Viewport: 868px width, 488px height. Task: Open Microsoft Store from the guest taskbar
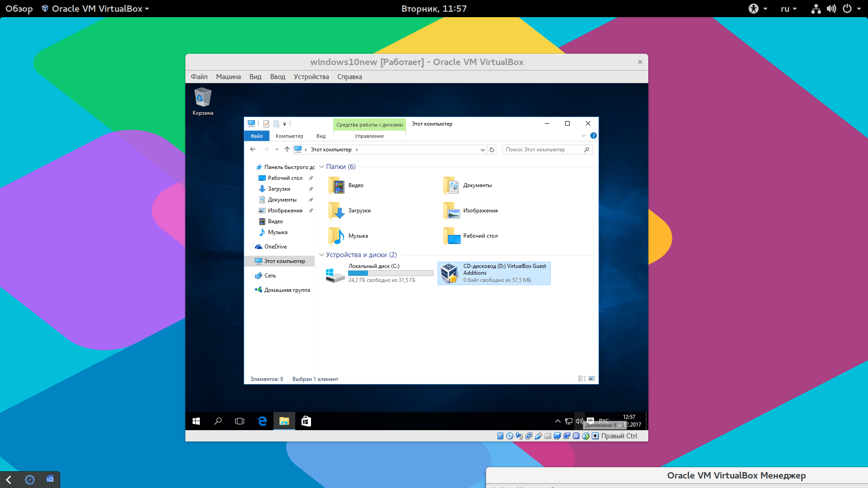pyautogui.click(x=306, y=421)
